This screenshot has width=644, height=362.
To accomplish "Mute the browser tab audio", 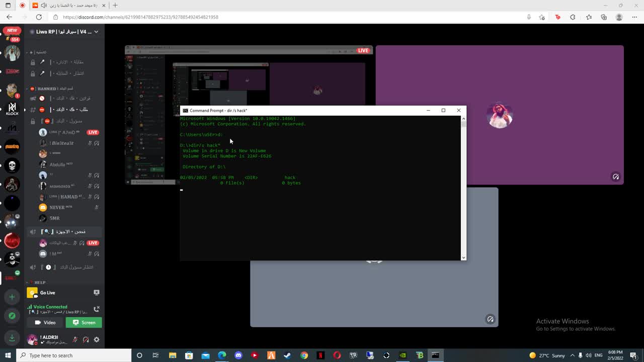I will [44, 6].
